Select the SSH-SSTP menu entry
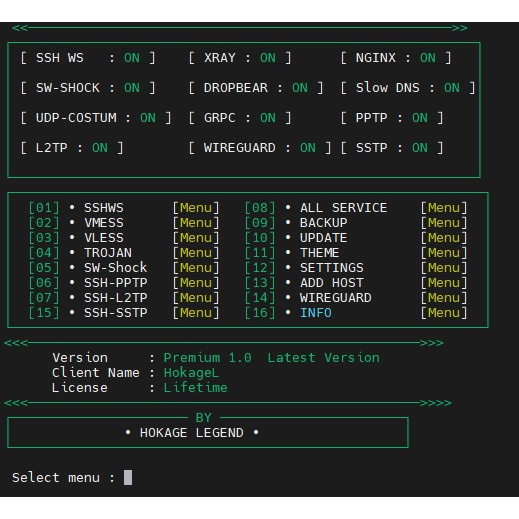Screen dimensions: 519x519 115,313
